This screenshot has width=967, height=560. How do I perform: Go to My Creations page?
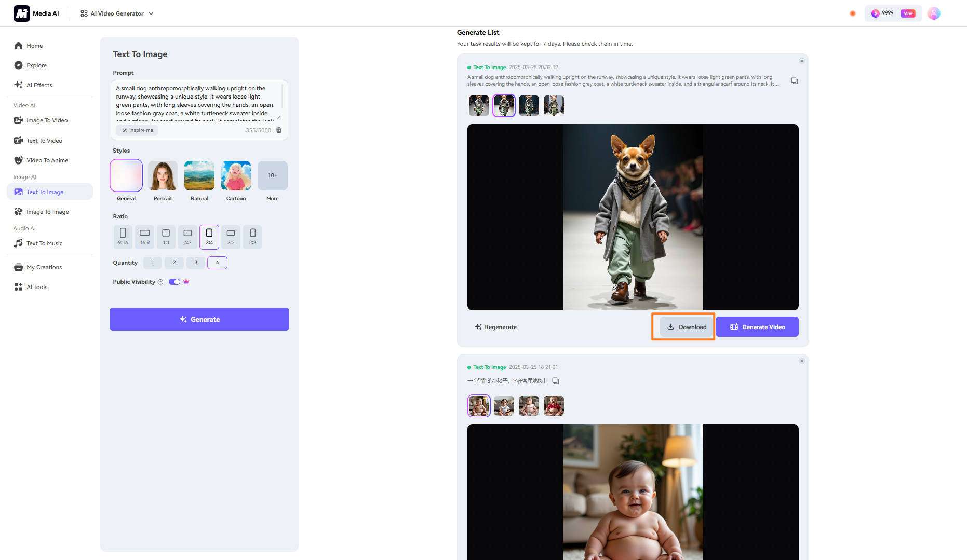click(x=44, y=267)
